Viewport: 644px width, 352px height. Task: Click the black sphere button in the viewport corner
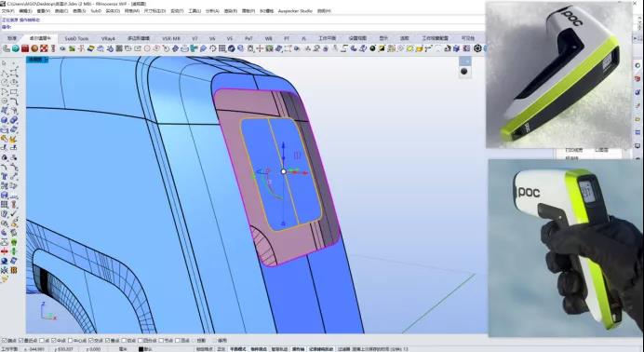464,72
